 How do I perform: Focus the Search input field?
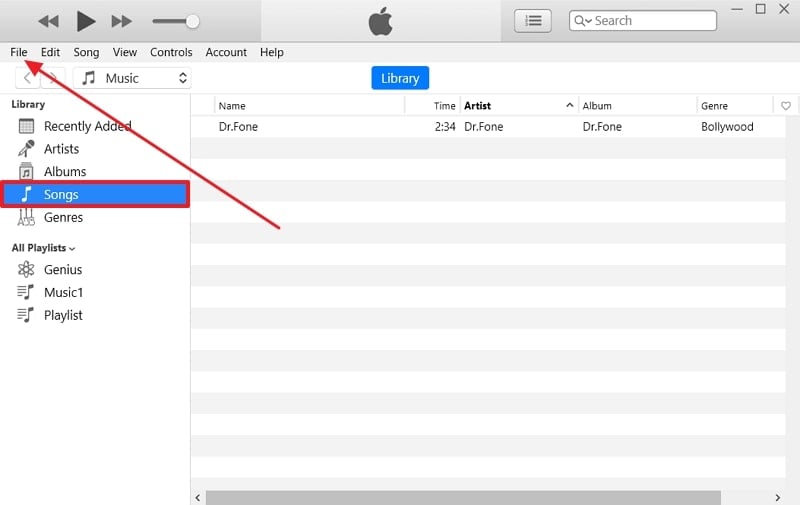(643, 21)
